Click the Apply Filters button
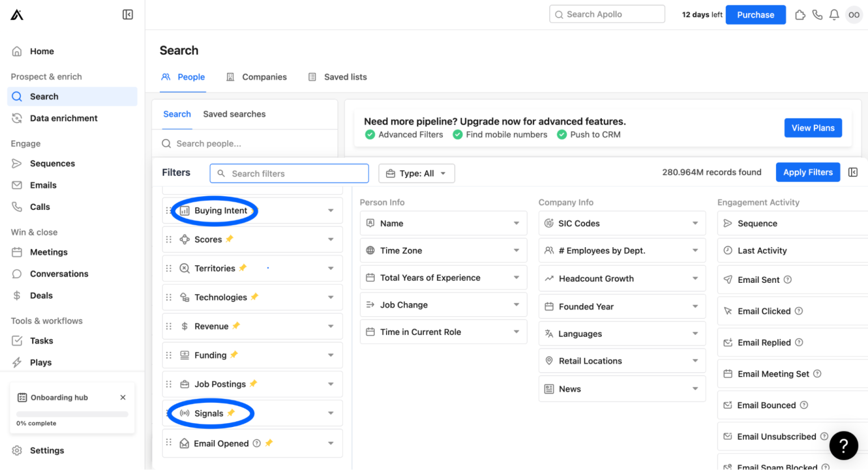Screen dimensions: 868x470 [808, 173]
